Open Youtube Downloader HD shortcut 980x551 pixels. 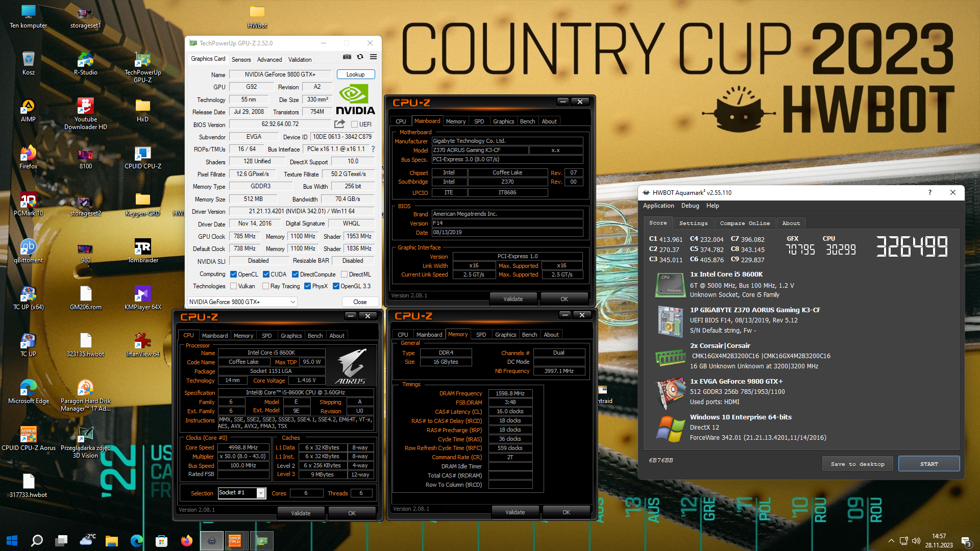pos(86,114)
